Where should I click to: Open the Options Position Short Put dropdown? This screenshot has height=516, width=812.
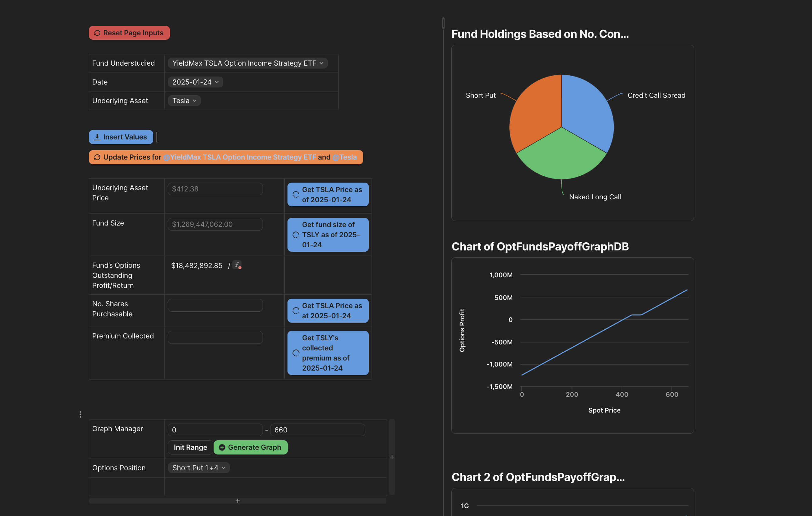click(199, 468)
